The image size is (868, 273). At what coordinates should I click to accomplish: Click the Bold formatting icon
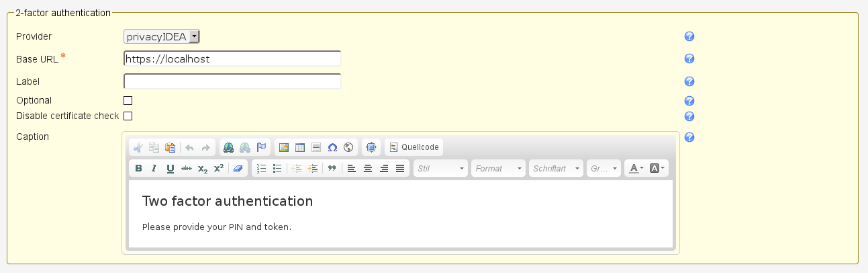(138, 169)
